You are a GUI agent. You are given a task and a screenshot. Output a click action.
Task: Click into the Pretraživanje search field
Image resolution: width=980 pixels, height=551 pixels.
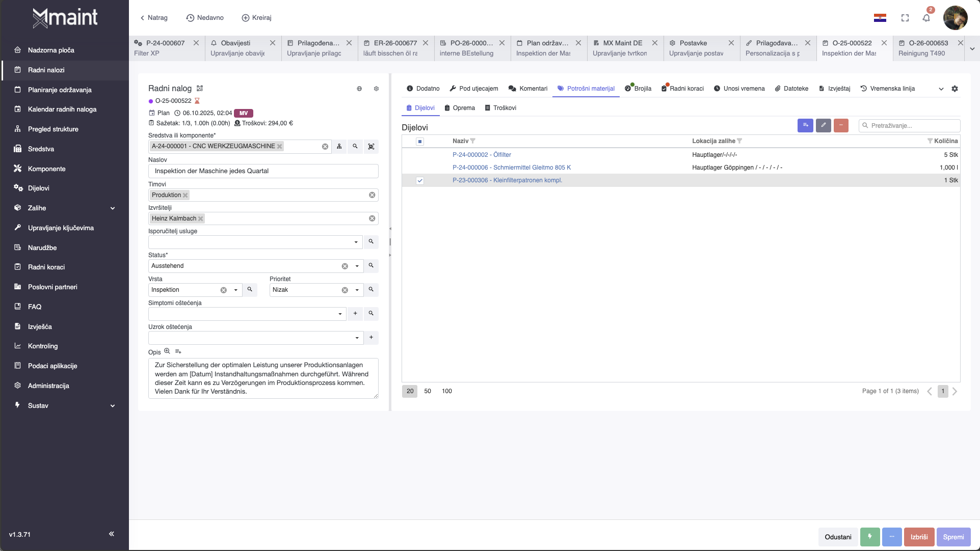[913, 126]
